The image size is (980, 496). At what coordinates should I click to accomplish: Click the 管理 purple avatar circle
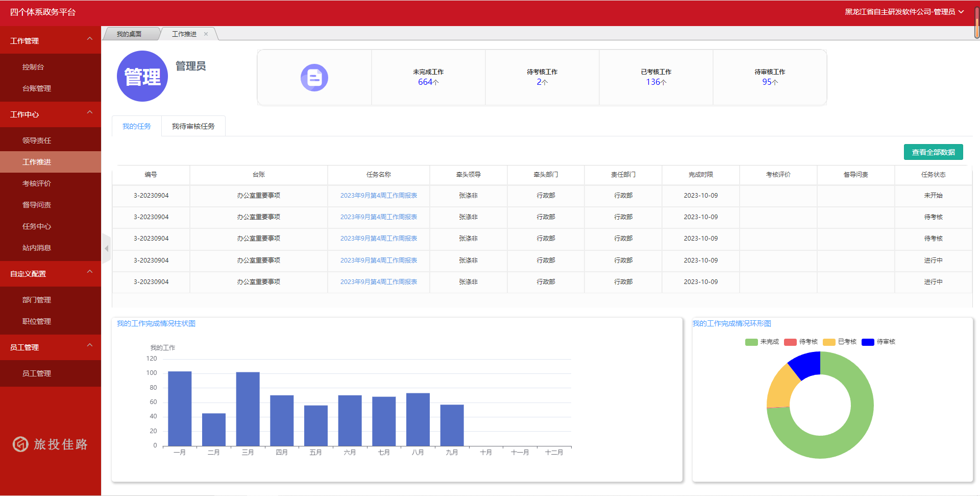[142, 76]
